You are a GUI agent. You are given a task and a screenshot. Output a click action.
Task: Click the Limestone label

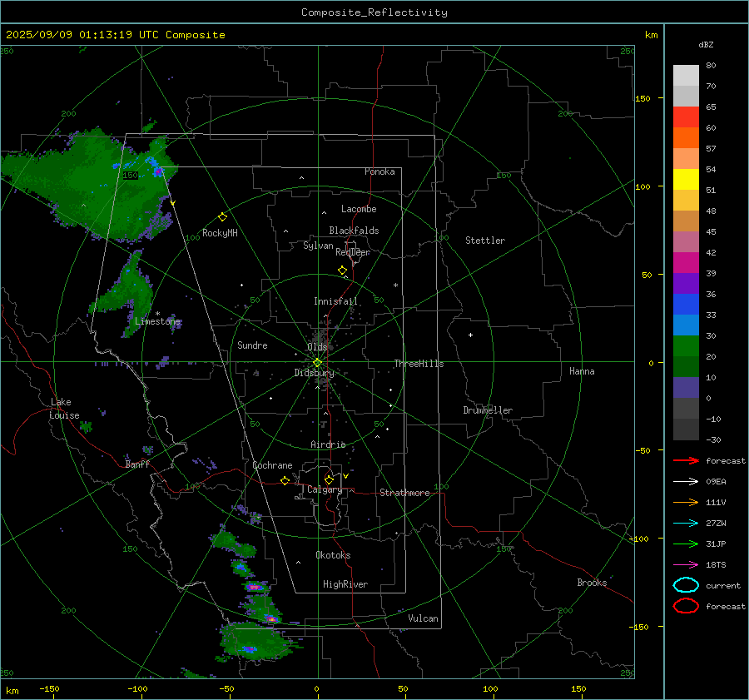pyautogui.click(x=157, y=321)
